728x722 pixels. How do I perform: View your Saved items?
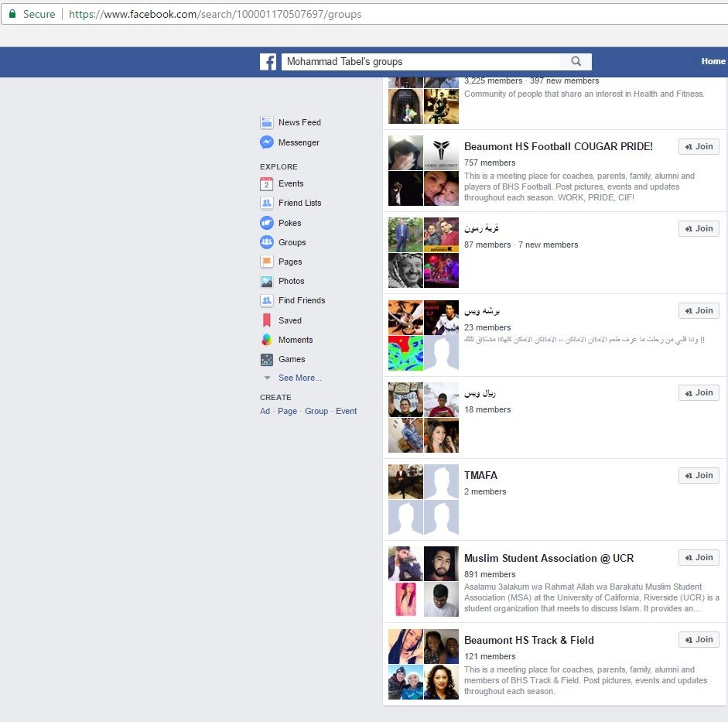tap(289, 320)
